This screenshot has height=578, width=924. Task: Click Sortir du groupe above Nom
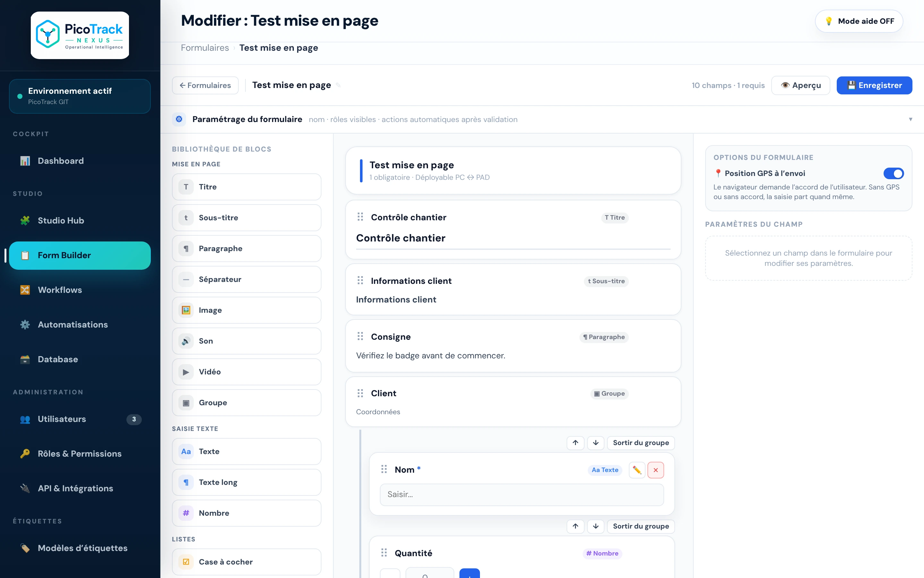click(x=641, y=443)
